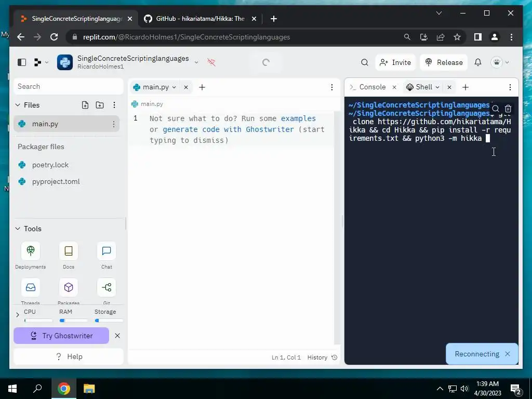This screenshot has height=399, width=532.
Task: Click the RAM usage bar
Action: 74,321
